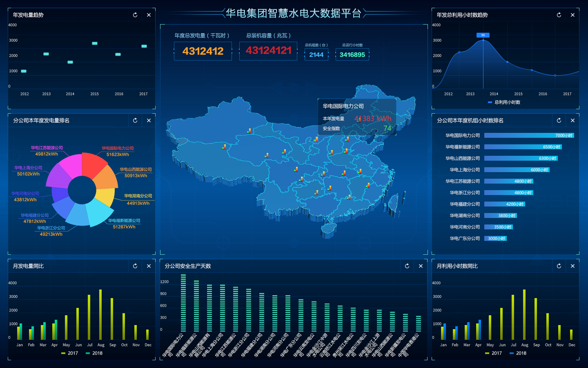The height and width of the screenshot is (368, 588).
Task: Click the 47812kWh pie label
Action: point(35,222)
